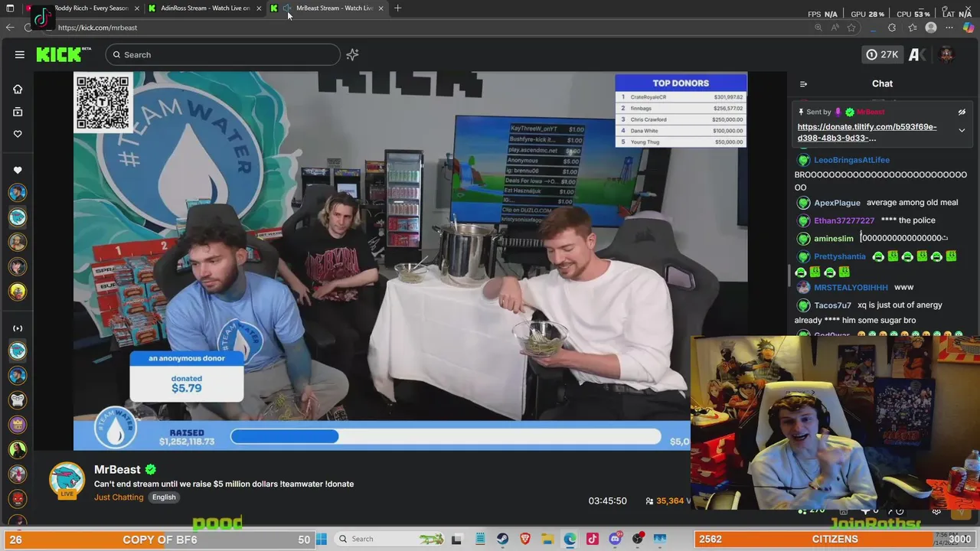Click the donation progress bar
The height and width of the screenshot is (551, 980).
(x=446, y=436)
